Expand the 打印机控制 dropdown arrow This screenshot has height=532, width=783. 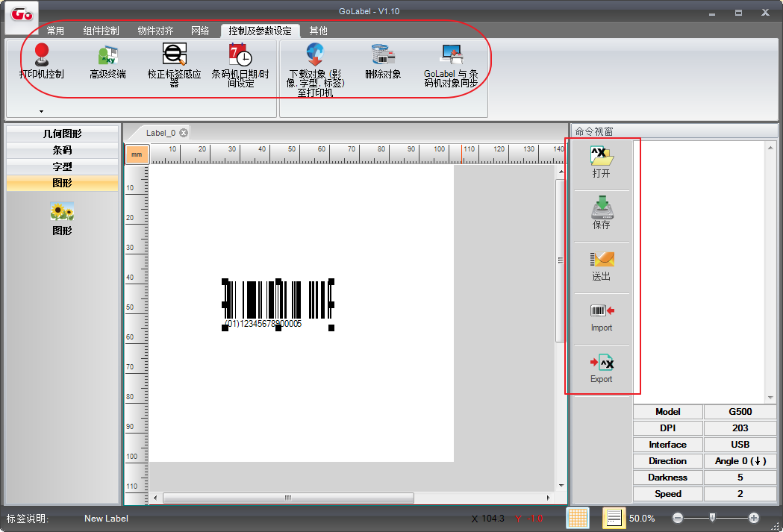click(x=42, y=111)
